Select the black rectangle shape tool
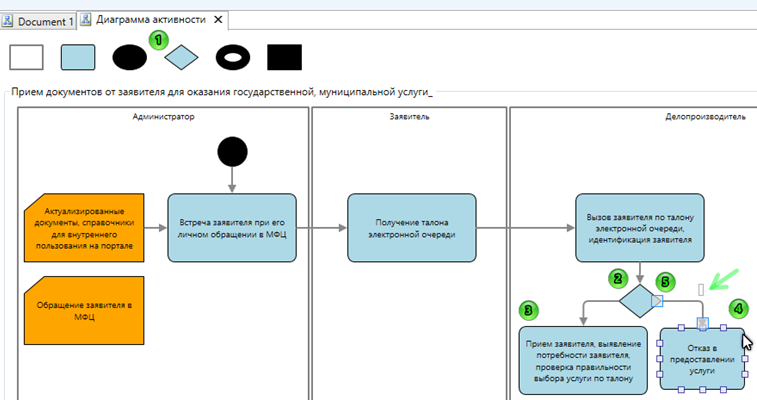The height and width of the screenshot is (400, 757). point(284,57)
